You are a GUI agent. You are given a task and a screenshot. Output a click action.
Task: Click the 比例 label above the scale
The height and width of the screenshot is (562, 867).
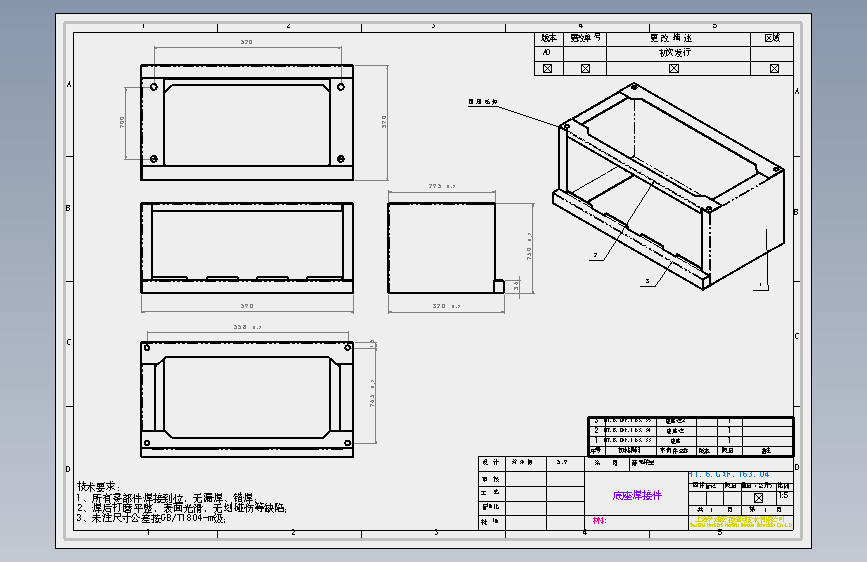pos(784,486)
